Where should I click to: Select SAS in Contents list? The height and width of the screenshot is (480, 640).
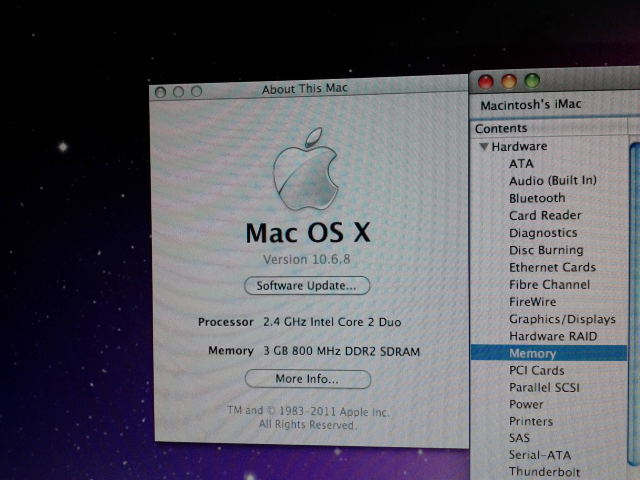519,438
